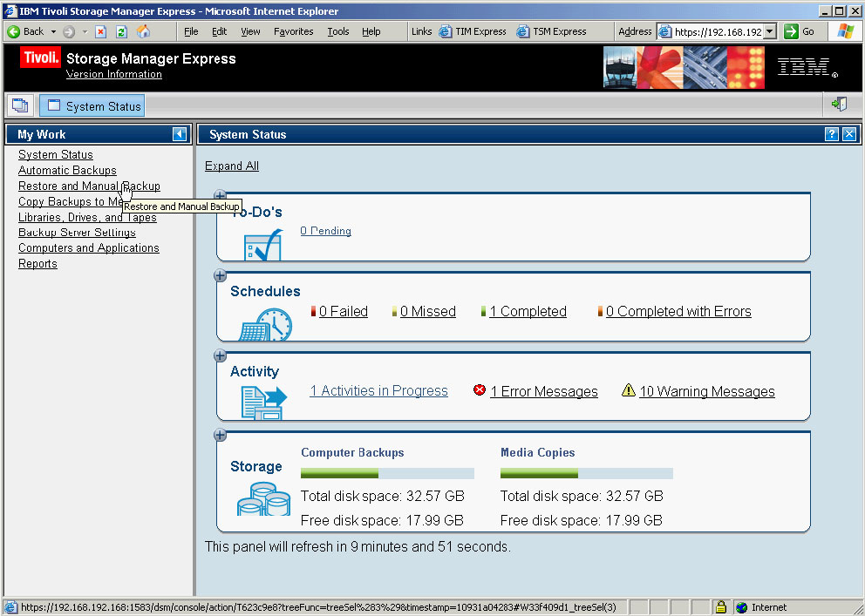Open the Back history dropdown arrow
The height and width of the screenshot is (616, 865).
pyautogui.click(x=53, y=32)
